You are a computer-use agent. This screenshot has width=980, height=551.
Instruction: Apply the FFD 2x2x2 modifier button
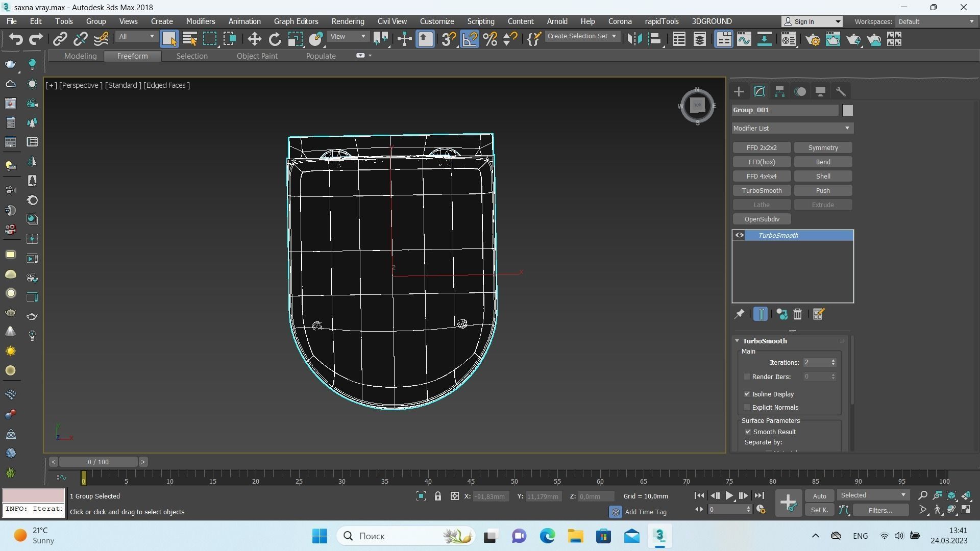[762, 147]
